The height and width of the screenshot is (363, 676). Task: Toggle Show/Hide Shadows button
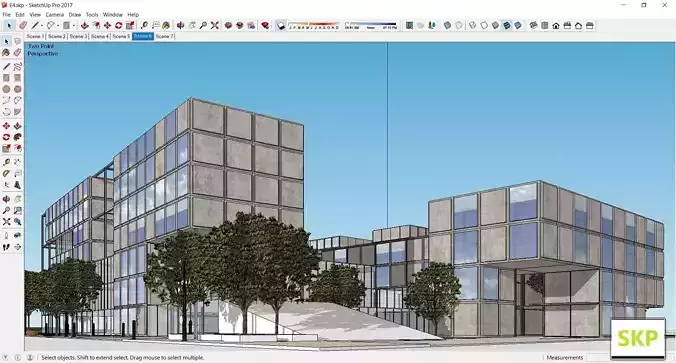(281, 25)
